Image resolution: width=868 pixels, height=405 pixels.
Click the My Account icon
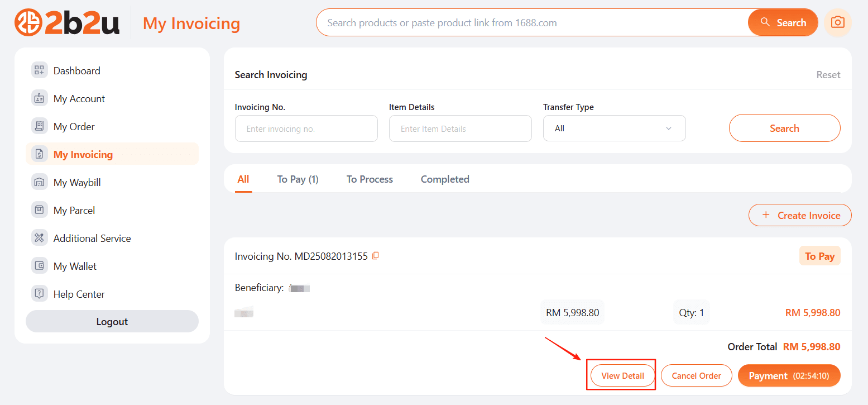[x=40, y=98]
